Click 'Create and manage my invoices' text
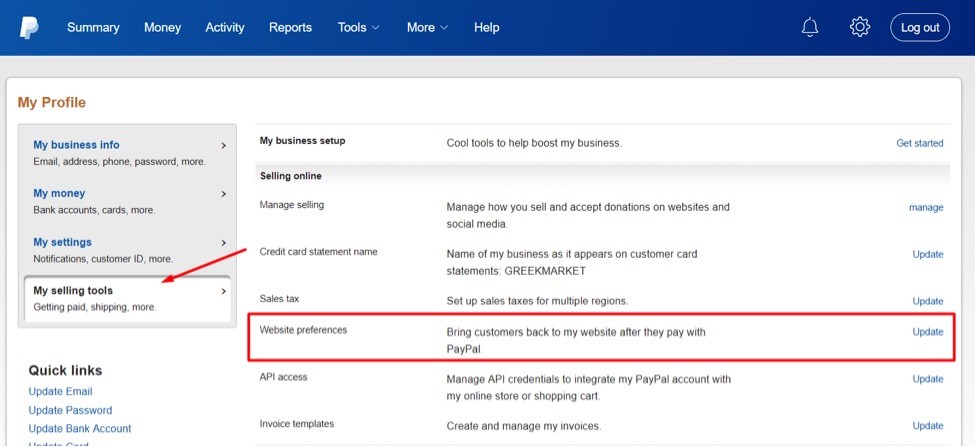The height and width of the screenshot is (447, 975). 524,426
